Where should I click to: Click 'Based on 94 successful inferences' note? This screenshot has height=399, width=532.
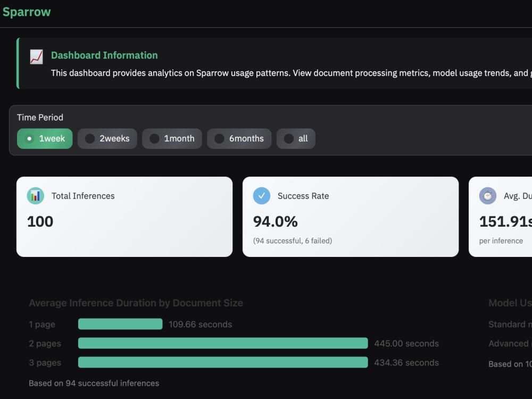click(x=94, y=383)
